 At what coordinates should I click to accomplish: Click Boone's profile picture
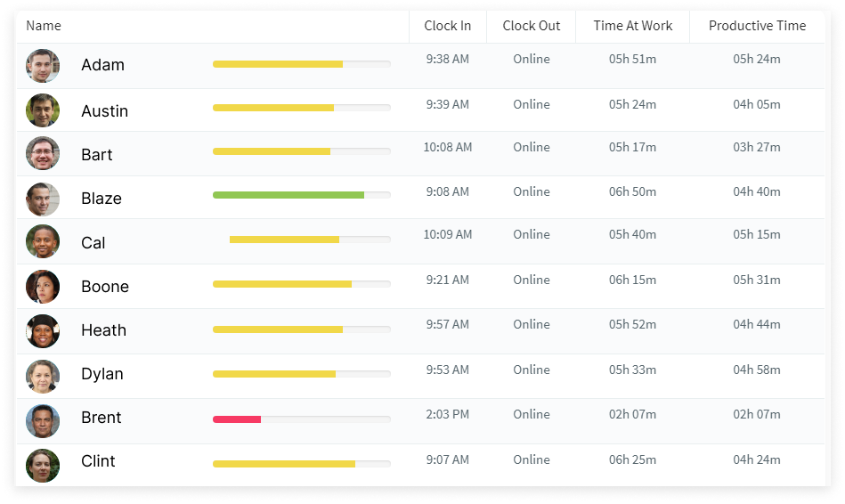pyautogui.click(x=43, y=287)
